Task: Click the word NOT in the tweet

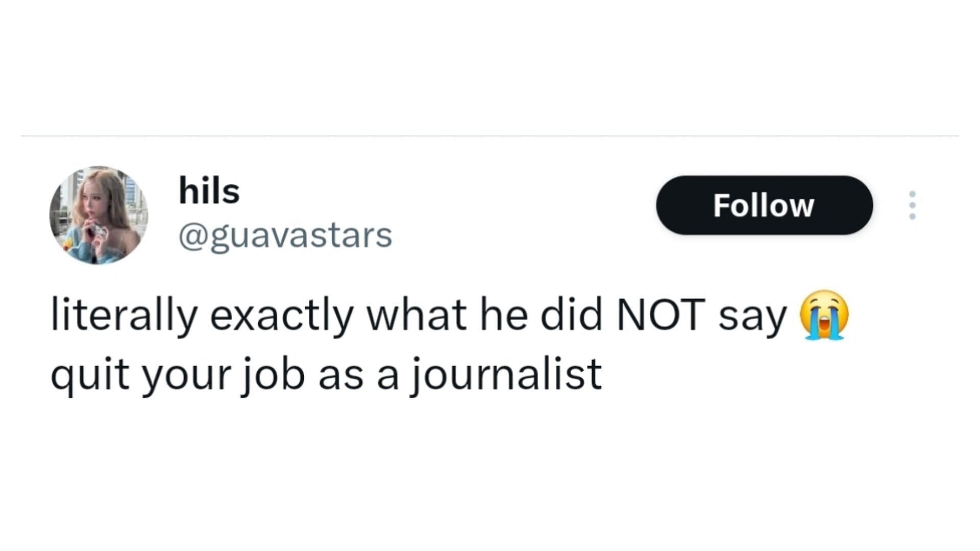Action: point(661,315)
